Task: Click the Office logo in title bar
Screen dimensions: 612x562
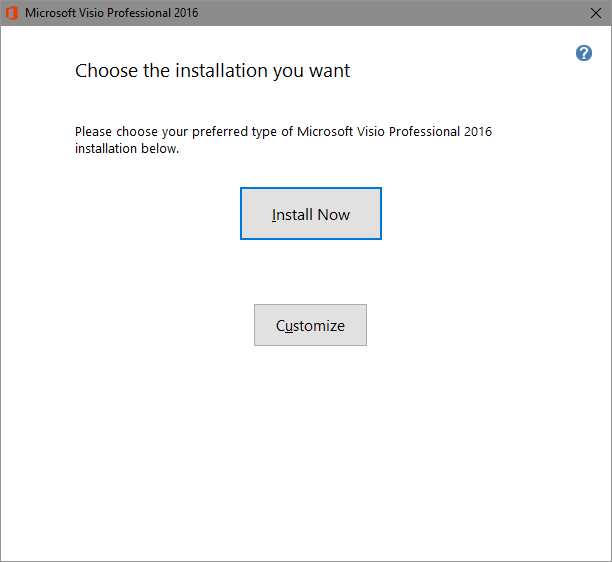Action: [12, 13]
